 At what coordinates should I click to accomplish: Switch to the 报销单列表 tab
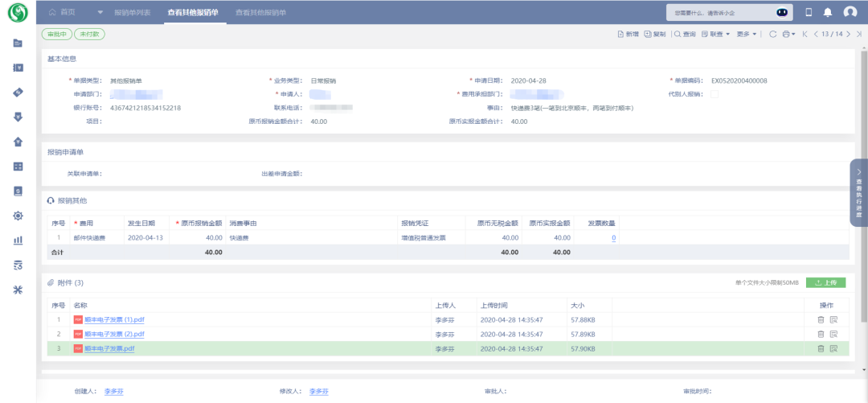pyautogui.click(x=132, y=13)
